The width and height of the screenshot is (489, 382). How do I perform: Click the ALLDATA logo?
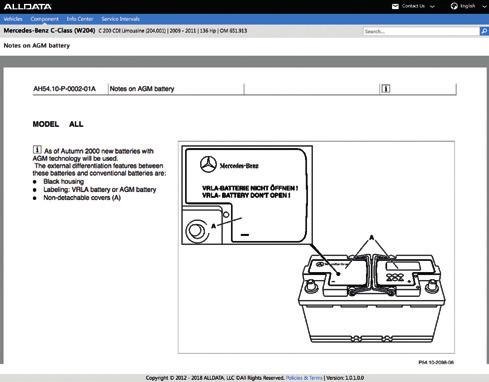(28, 7)
